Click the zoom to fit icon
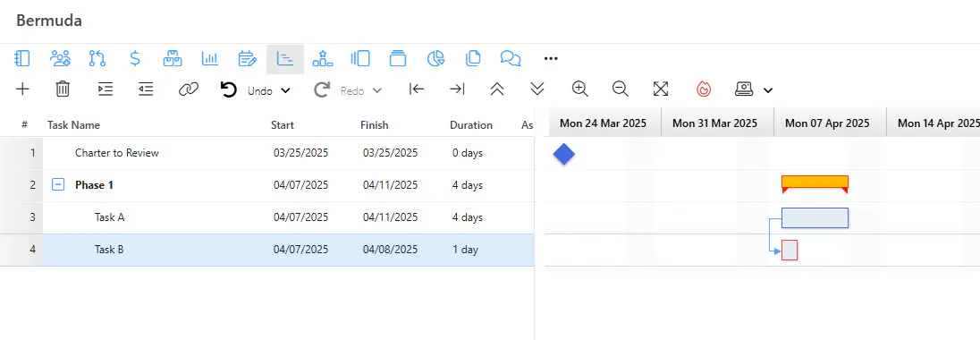Image resolution: width=980 pixels, height=340 pixels. [661, 89]
